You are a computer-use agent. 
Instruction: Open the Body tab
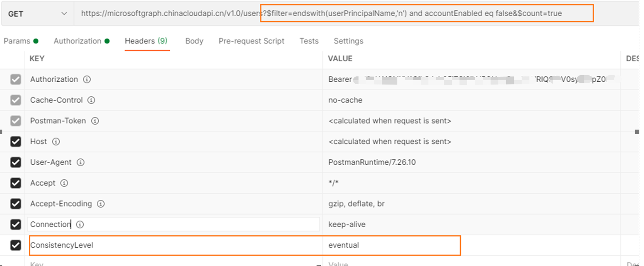click(194, 41)
